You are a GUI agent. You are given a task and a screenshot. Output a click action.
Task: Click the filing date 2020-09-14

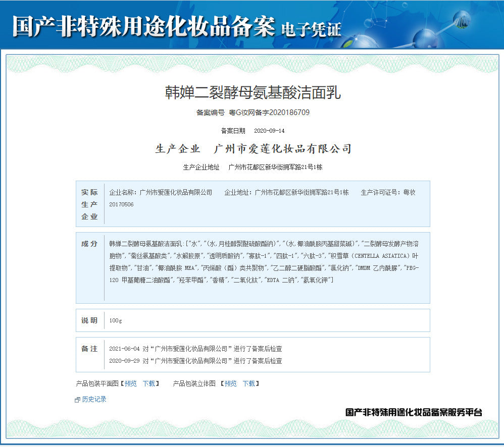(269, 131)
